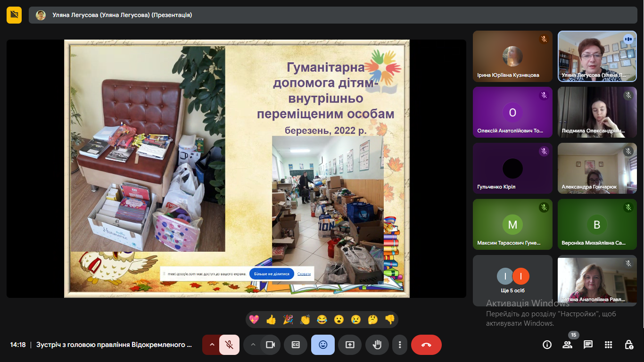
Task: Click the heart emoji reaction
Action: click(x=254, y=320)
